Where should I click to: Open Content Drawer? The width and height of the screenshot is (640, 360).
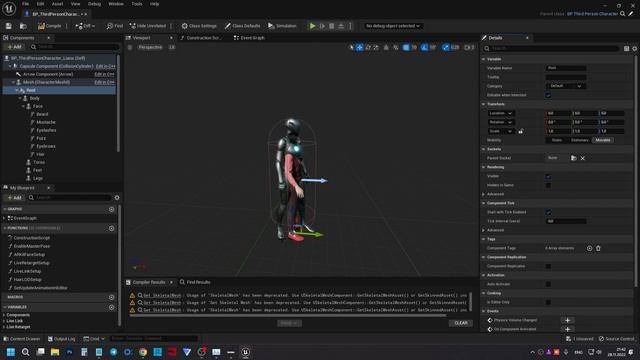22,339
